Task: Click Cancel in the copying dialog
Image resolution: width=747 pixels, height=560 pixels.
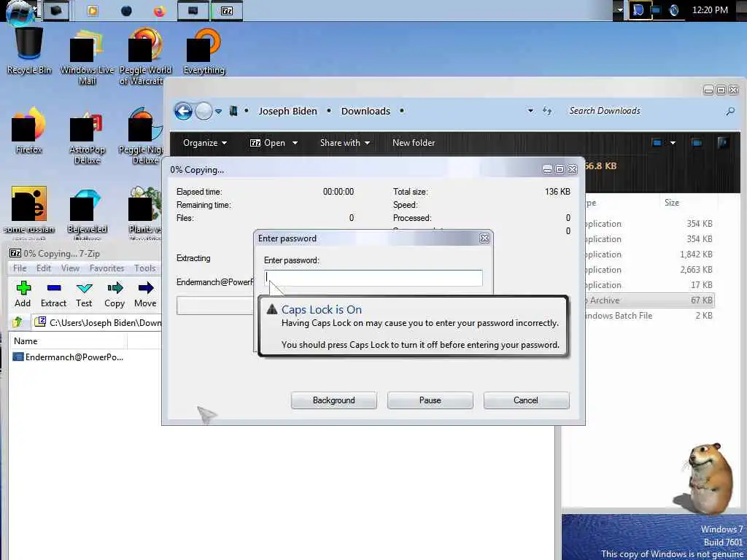Action: 526,400
